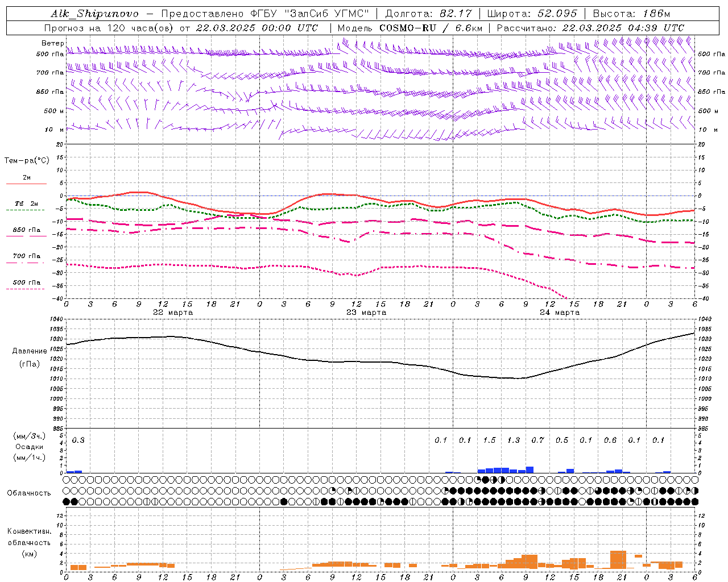Click the station name Alk_Shipunovo
The image size is (728, 582).
point(94,14)
